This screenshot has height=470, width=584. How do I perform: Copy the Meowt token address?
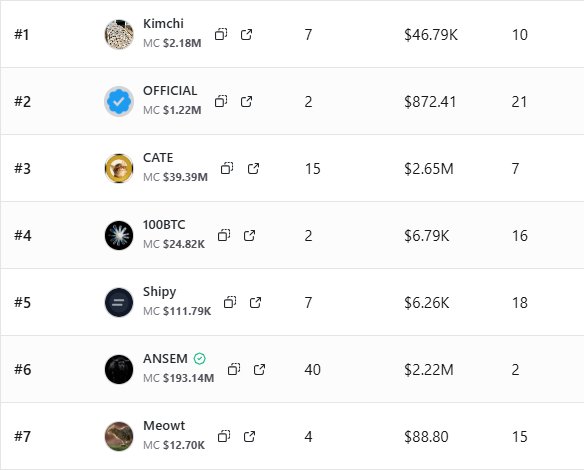(224, 436)
